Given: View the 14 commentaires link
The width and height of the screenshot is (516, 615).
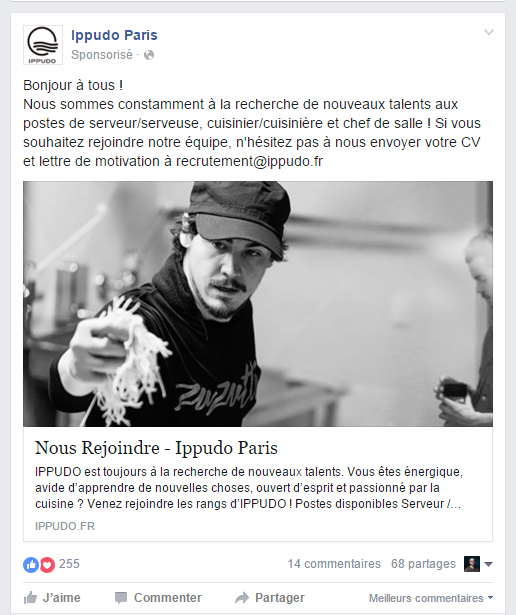Looking at the screenshot, I should (x=334, y=564).
